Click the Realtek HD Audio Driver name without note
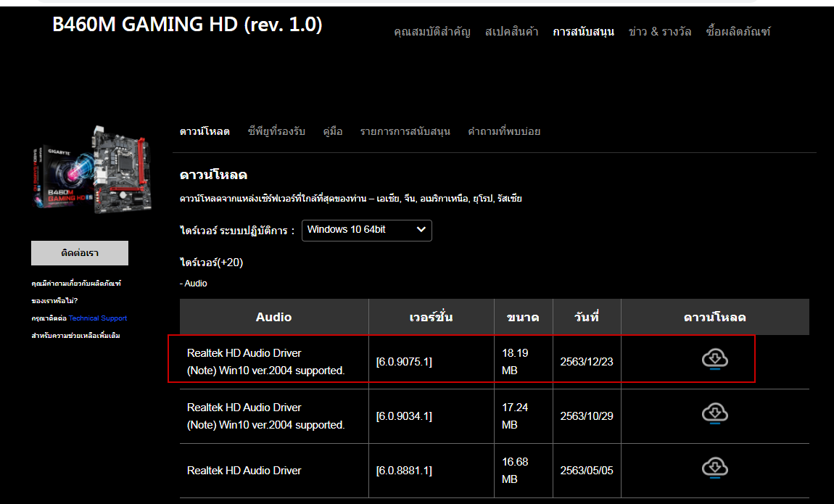 tap(244, 471)
